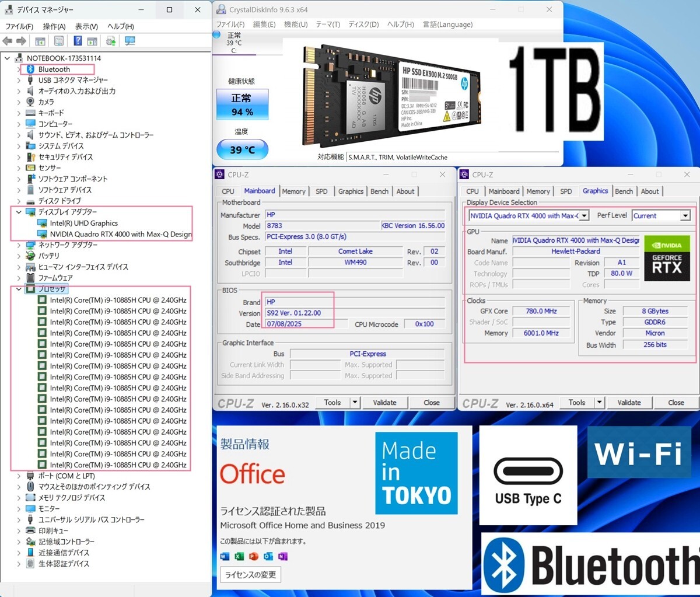
Task: Open the Display Device Selection dropdown
Action: 584,216
